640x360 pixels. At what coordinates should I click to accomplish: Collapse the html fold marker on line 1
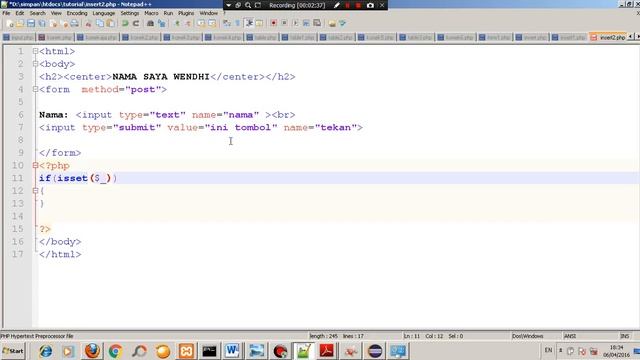point(35,51)
